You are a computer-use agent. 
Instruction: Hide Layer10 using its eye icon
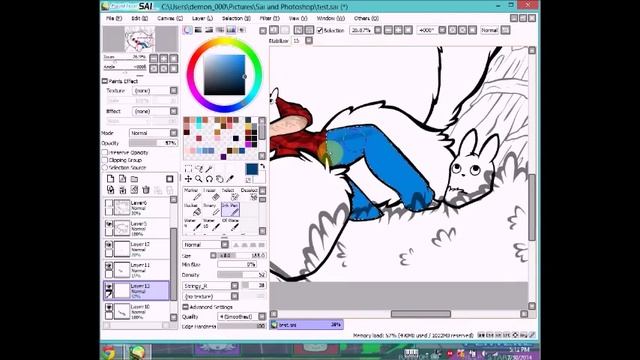109,307
